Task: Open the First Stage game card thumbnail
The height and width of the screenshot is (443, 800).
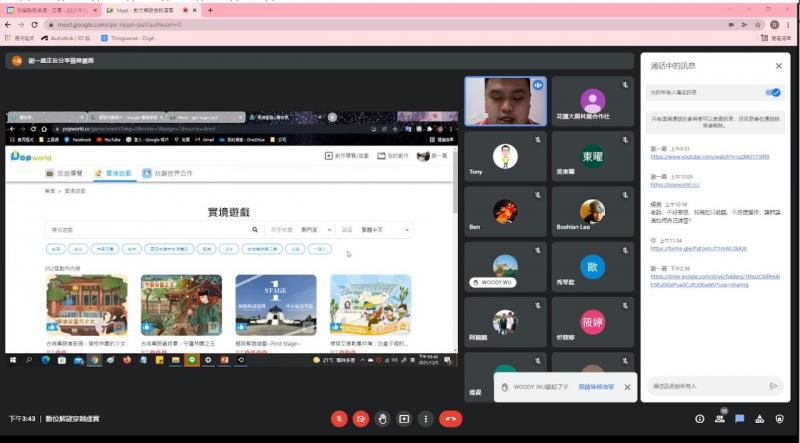Action: [276, 305]
